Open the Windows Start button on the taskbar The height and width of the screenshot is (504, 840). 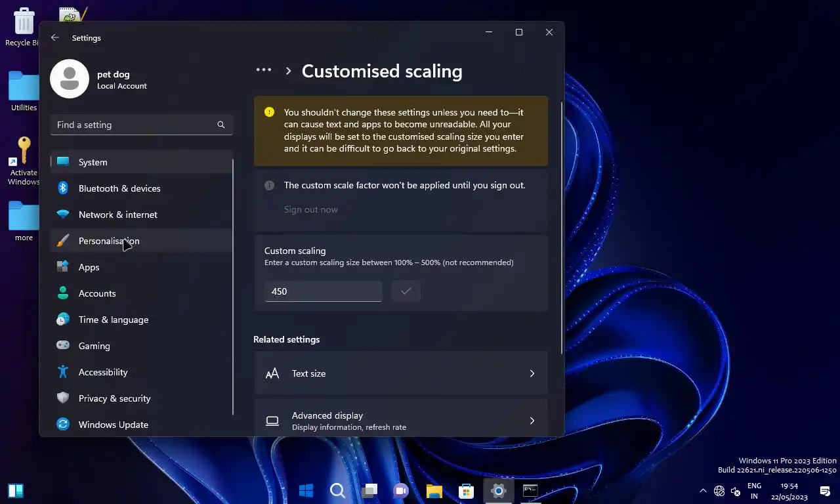point(306,490)
